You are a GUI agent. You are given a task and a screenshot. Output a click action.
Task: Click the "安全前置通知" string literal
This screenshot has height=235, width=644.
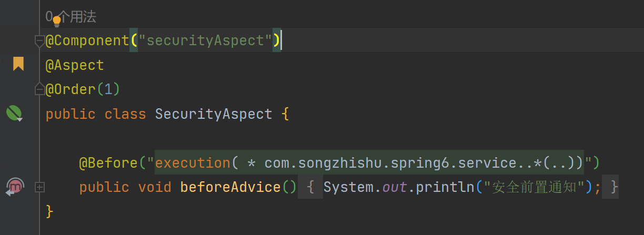tap(534, 187)
